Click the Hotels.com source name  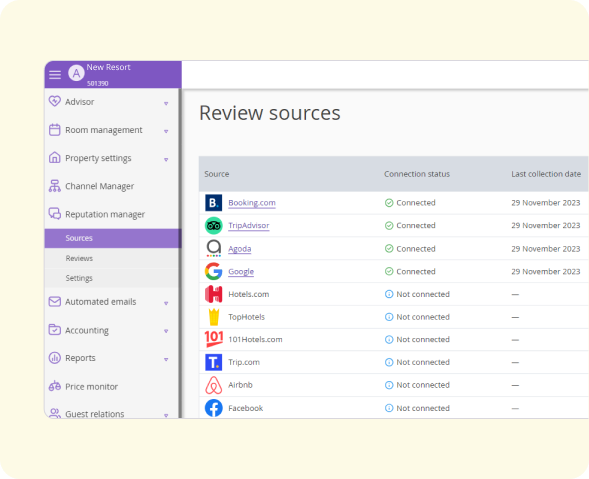tap(249, 294)
